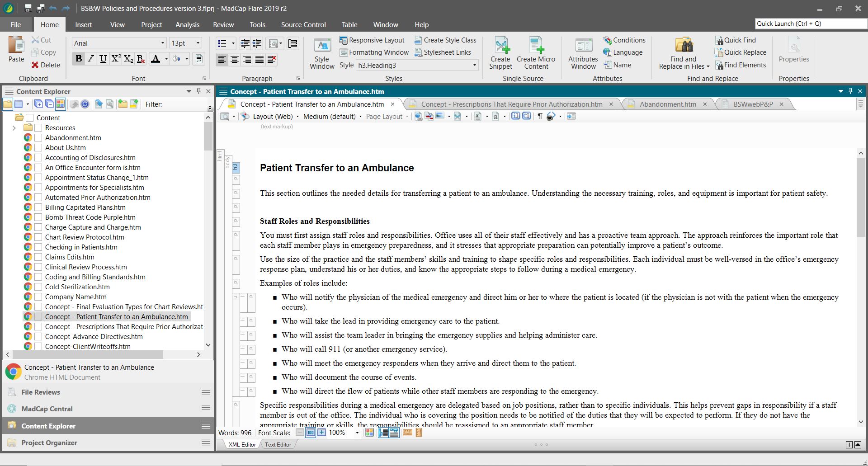The width and height of the screenshot is (868, 466).
Task: Expand the h3.Heading3 style dropdown
Action: click(474, 66)
